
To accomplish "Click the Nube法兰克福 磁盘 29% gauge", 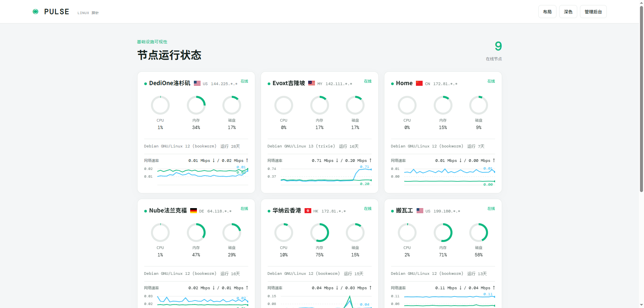I will (232, 233).
